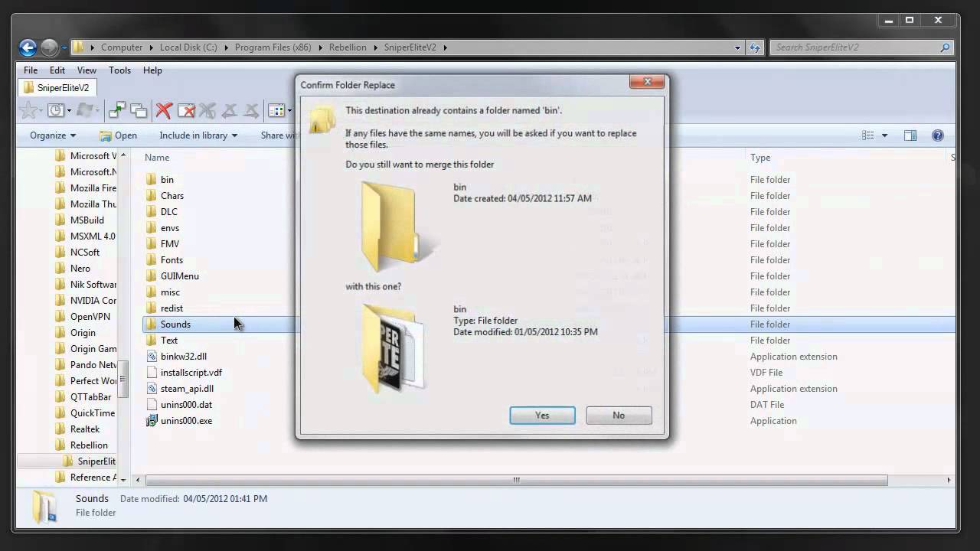Toggle the preview pane icon
Screen dimensions: 980x551
pos(910,135)
